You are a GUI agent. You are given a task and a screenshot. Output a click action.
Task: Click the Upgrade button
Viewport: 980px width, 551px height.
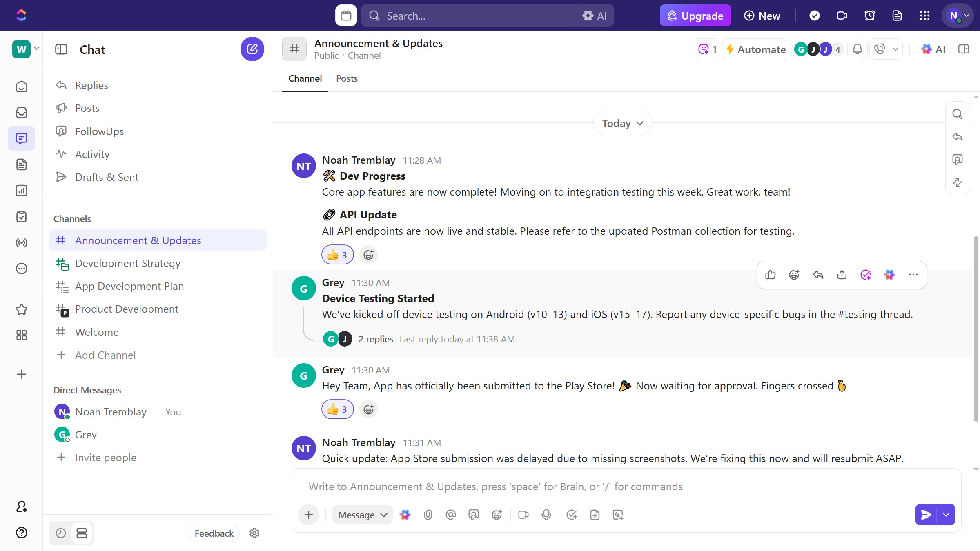click(x=695, y=15)
